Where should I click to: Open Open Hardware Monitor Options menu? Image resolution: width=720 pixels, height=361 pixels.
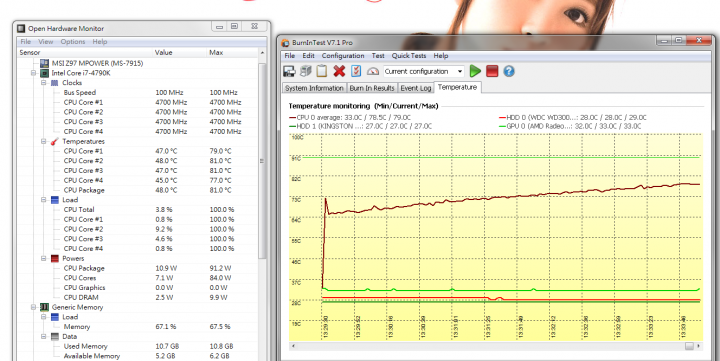pyautogui.click(x=73, y=41)
